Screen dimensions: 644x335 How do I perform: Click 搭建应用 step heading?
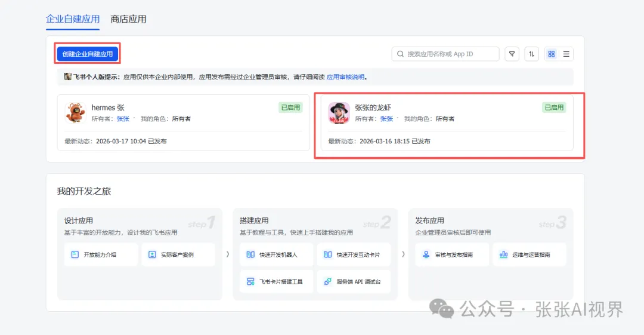pyautogui.click(x=254, y=221)
